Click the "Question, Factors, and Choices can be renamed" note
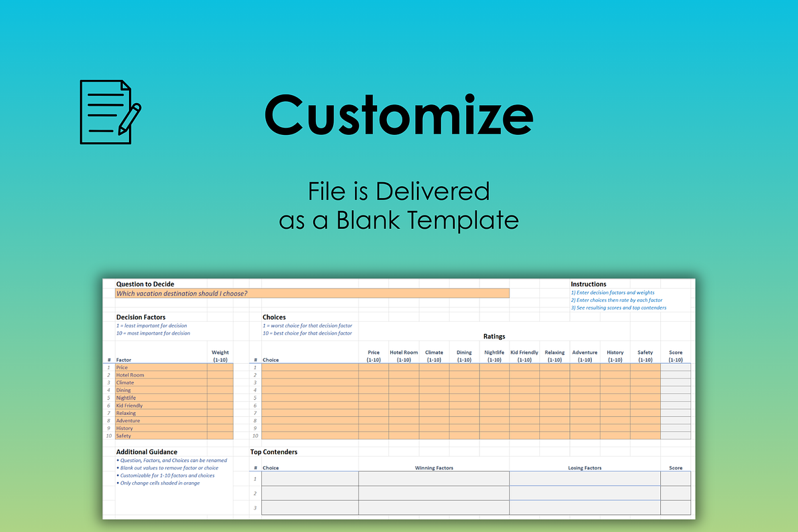The image size is (798, 532). coord(172,460)
